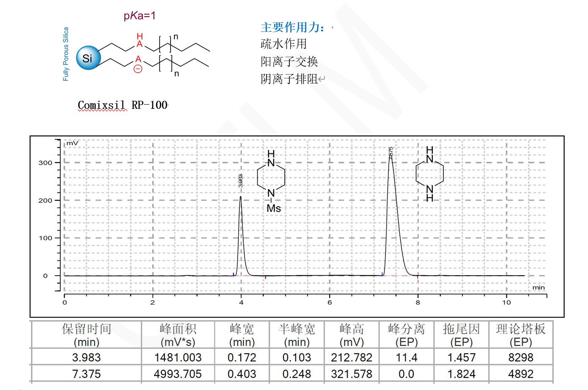
Task: Click the 半峰宽 column header
Action: [x=297, y=335]
